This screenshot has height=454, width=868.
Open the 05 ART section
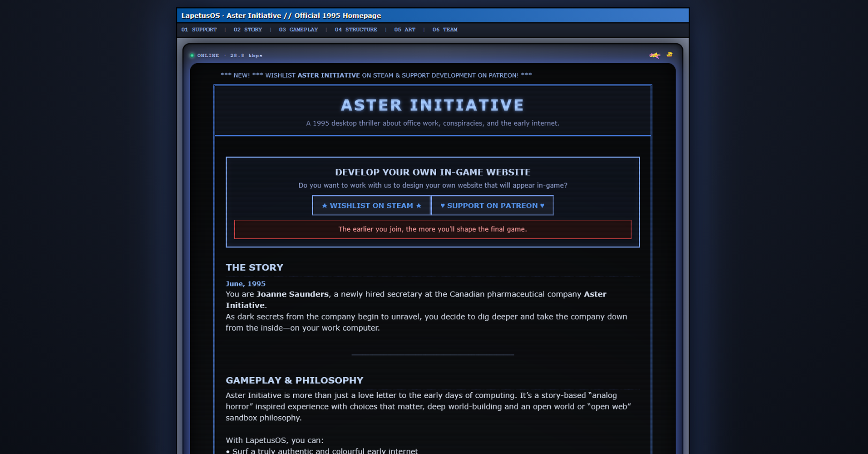[404, 30]
